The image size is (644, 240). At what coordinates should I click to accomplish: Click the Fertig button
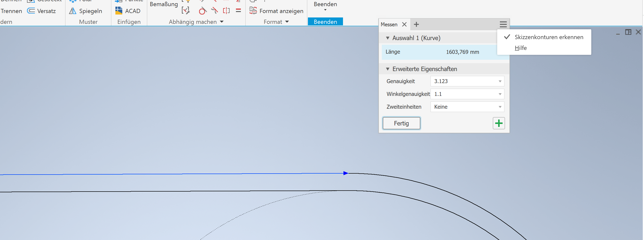click(402, 123)
